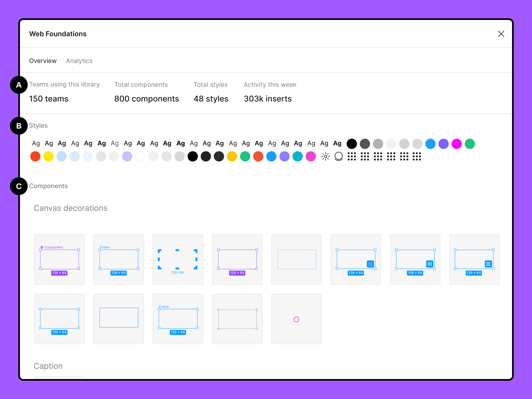Open the Component-labeled purple frame thumbnail

pos(59,260)
